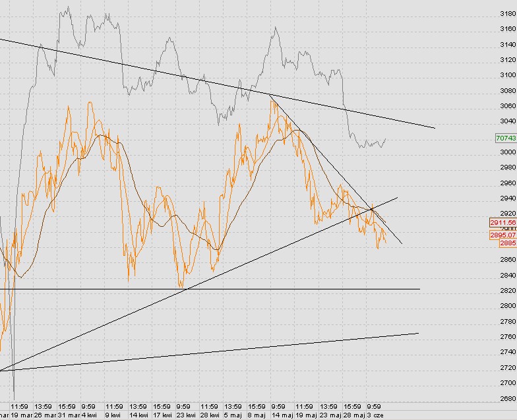Select the 3140 price axis label
Image resolution: width=517 pixels, height=420 pixels.
tap(508, 45)
